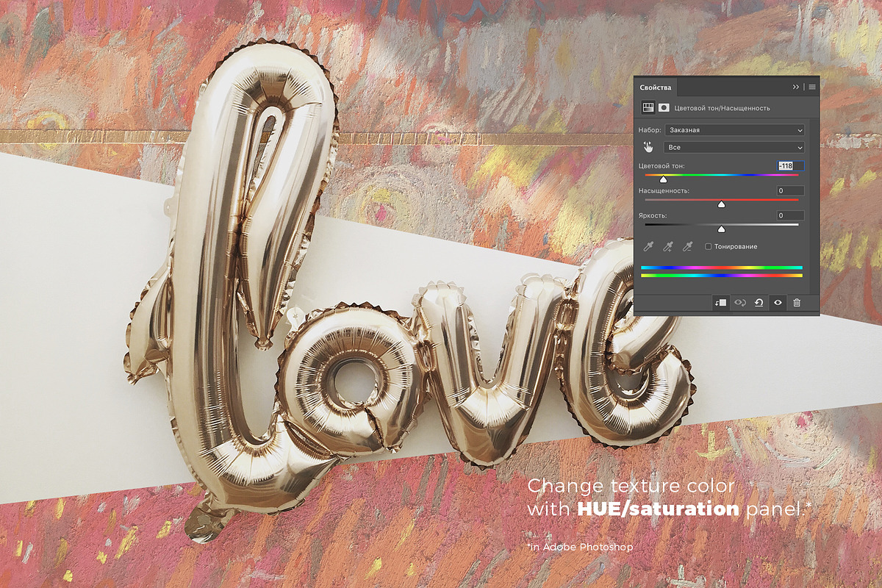Clip adjustment to layer below

[x=720, y=303]
